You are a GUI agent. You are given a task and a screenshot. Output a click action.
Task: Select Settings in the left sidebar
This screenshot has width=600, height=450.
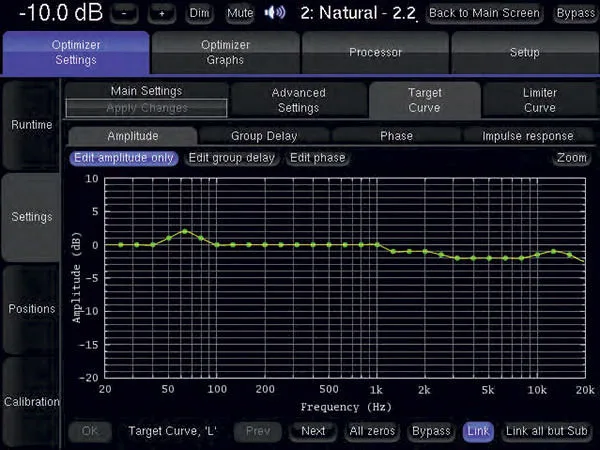click(x=31, y=217)
